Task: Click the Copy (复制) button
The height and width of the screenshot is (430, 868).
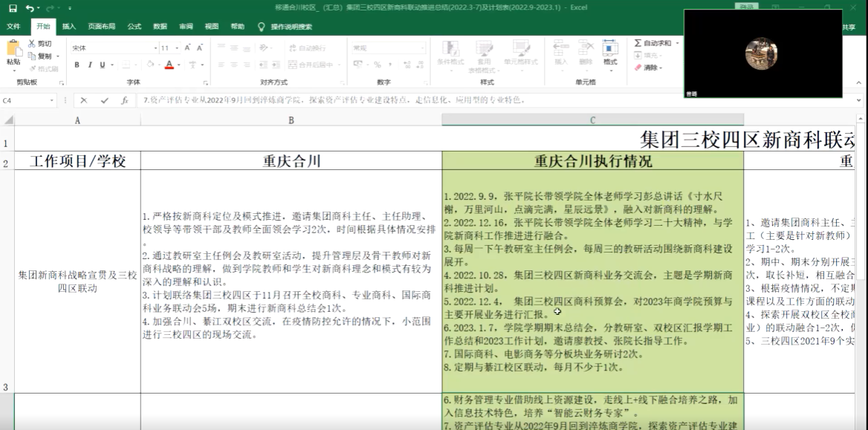Action: pyautogui.click(x=40, y=56)
